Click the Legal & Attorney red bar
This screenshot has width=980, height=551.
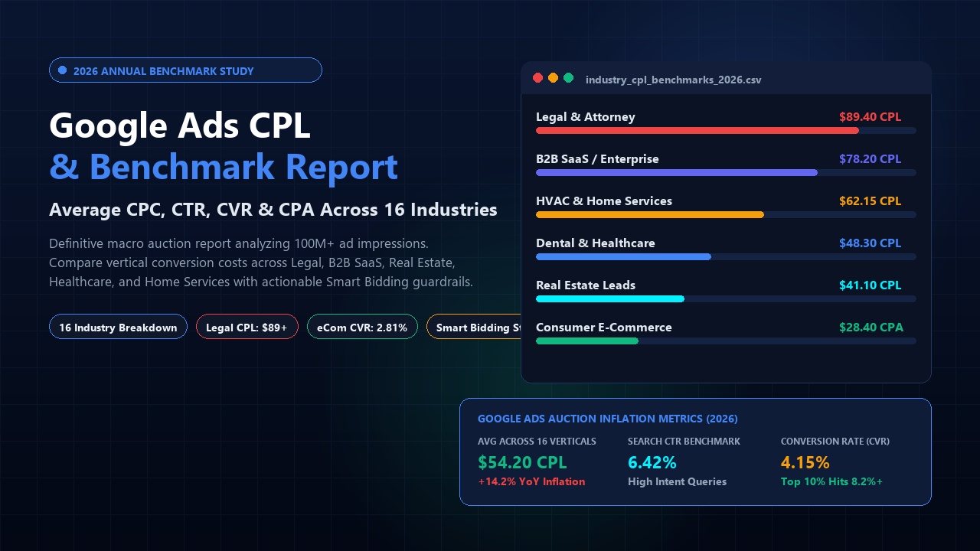(x=697, y=131)
